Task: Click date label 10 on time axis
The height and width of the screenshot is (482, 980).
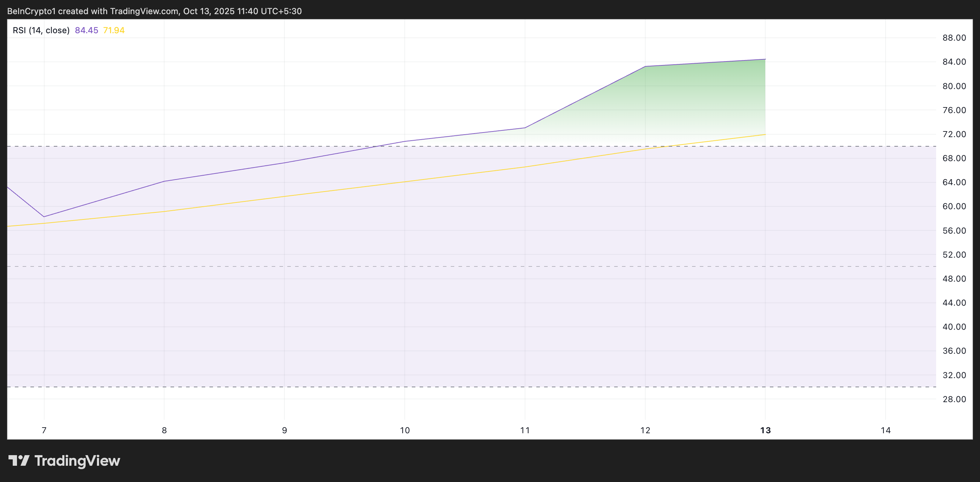Action: (x=404, y=430)
